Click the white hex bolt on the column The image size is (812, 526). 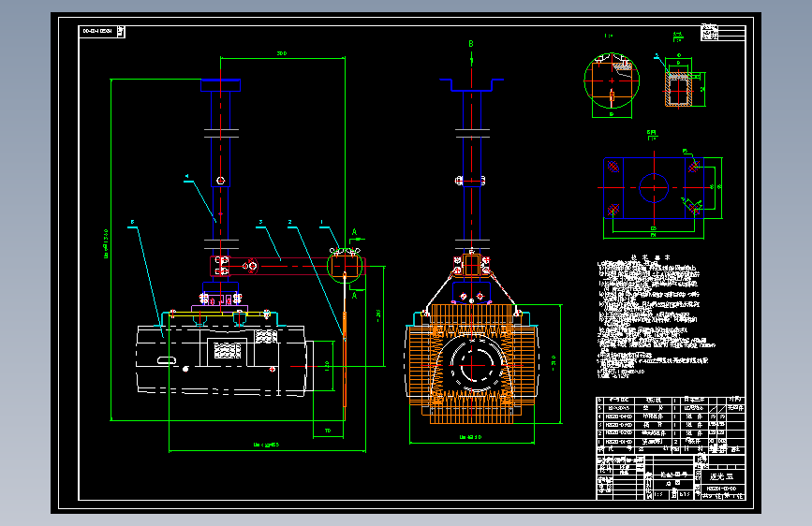(x=221, y=181)
